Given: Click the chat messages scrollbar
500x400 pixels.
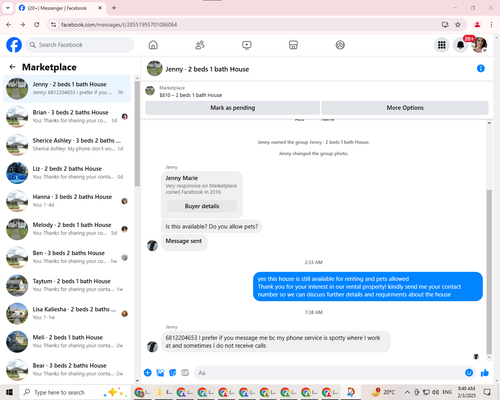Looking at the screenshot, I should [x=489, y=272].
